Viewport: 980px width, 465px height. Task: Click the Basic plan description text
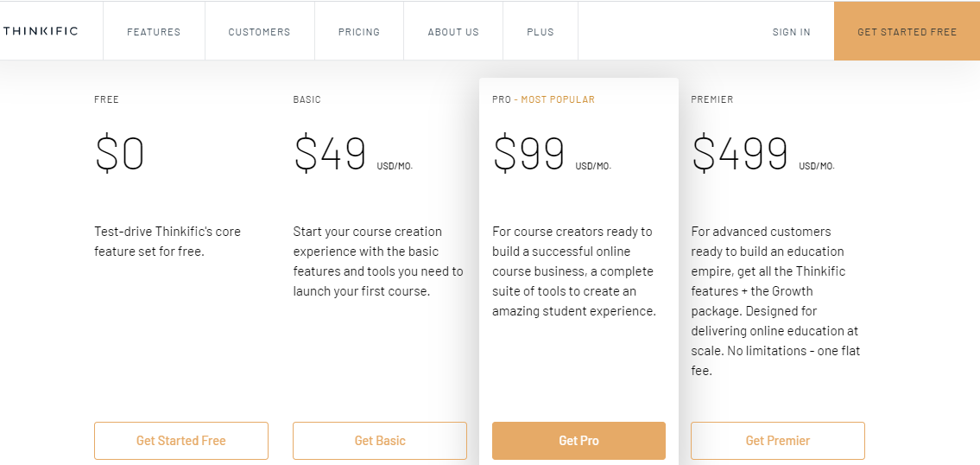[378, 261]
